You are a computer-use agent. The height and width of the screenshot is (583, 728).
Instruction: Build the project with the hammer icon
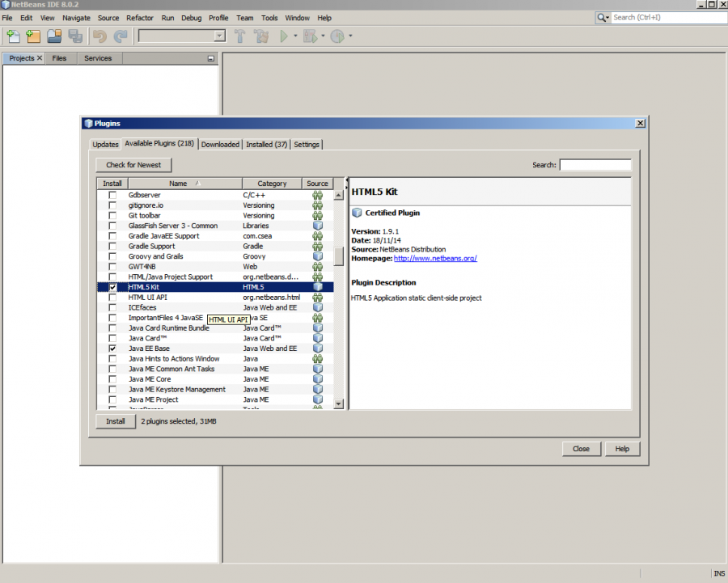click(240, 36)
